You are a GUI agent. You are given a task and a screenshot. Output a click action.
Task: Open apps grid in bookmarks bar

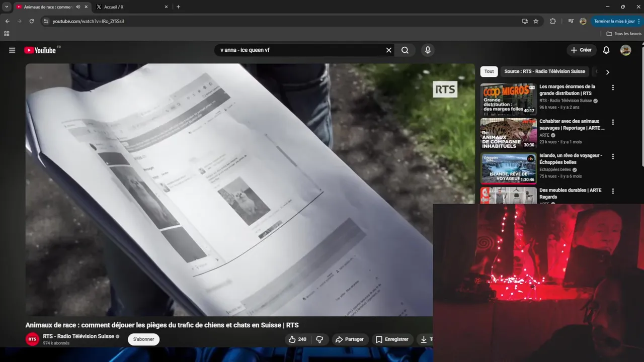click(7, 34)
